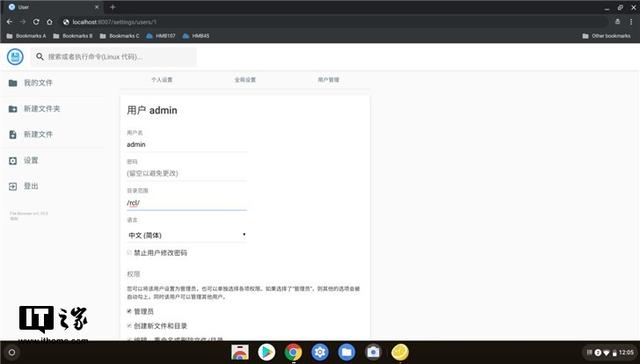The height and width of the screenshot is (364, 640).
Task: Click the File Browser version text
Action: [x=29, y=213]
